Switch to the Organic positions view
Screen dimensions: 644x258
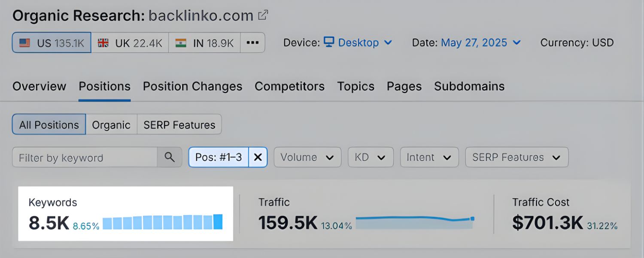[x=112, y=124]
